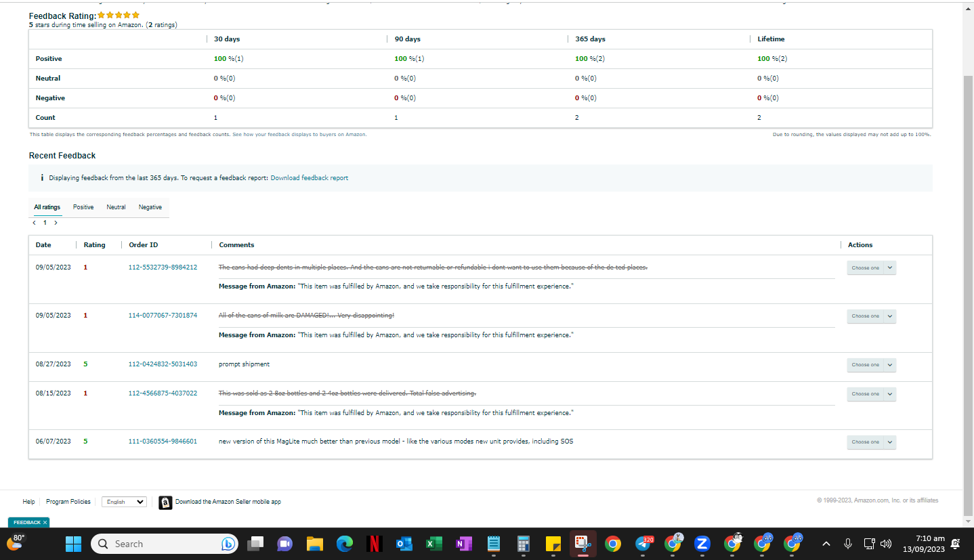Open Choose one dropdown for order 112-4566875-4037022
Screen dimensions: 974x560
[871, 394]
